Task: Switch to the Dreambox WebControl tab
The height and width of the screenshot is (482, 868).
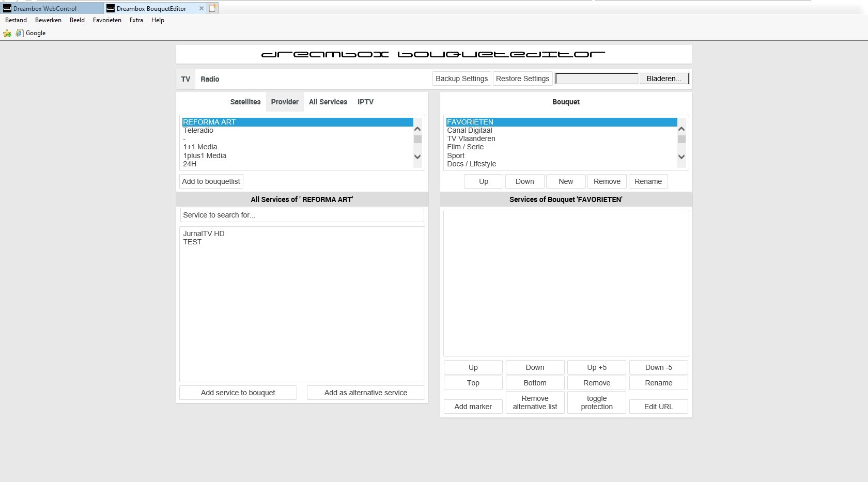Action: click(45, 8)
